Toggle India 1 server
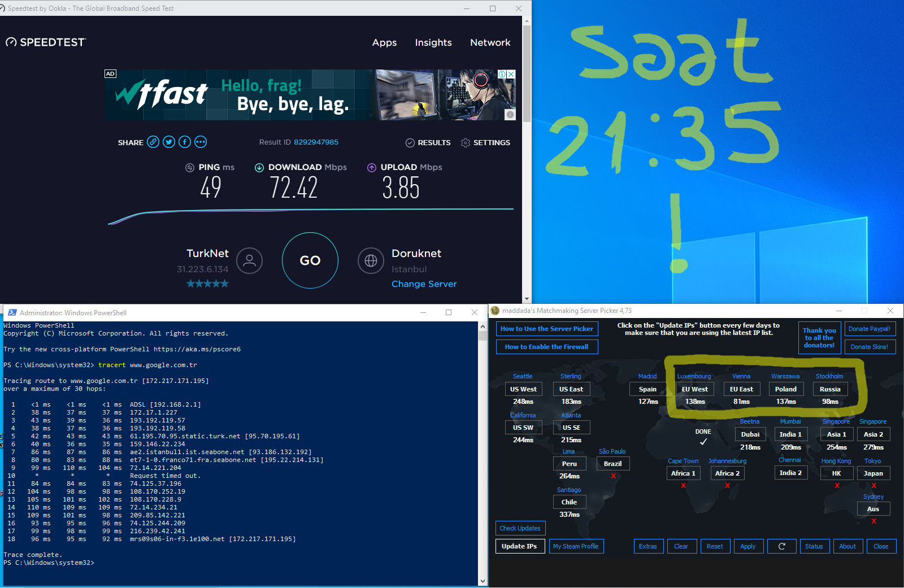The width and height of the screenshot is (904, 588). click(790, 434)
